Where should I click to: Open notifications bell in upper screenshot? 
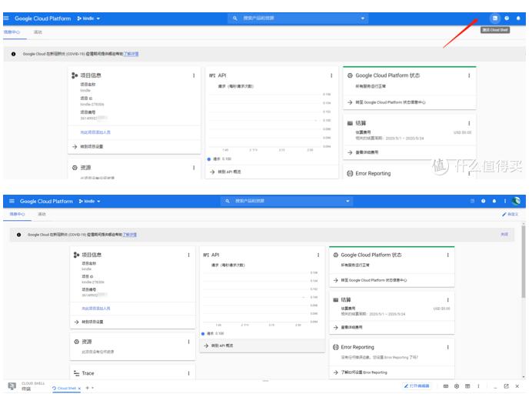pos(518,18)
